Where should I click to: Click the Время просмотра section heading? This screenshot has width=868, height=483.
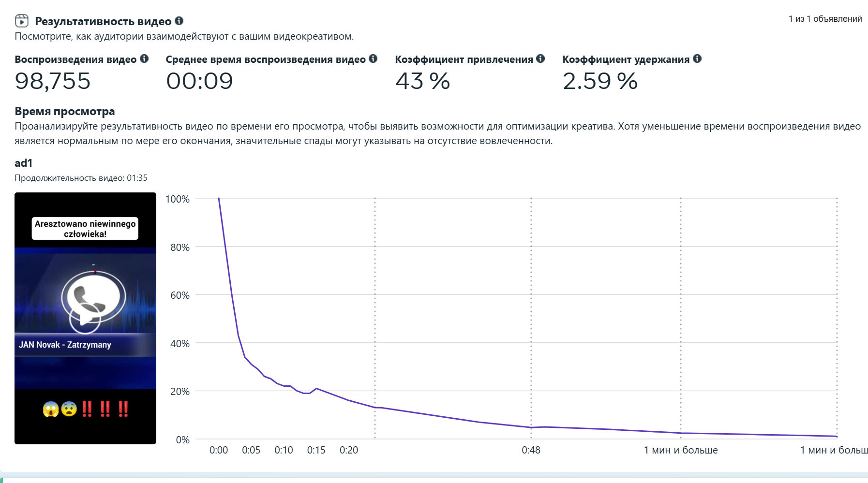click(65, 111)
